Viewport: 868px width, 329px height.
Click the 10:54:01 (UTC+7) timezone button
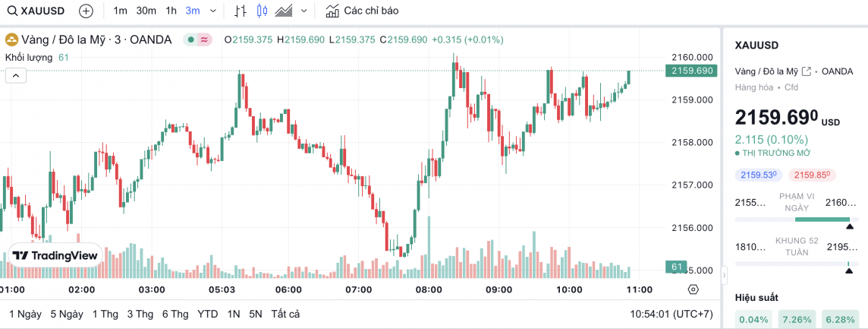[x=672, y=314]
